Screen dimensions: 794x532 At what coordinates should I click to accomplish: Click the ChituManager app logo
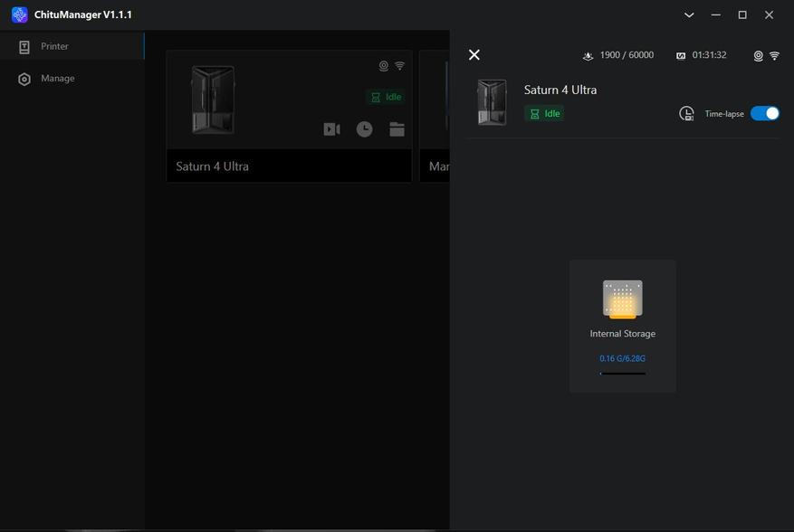[x=19, y=14]
